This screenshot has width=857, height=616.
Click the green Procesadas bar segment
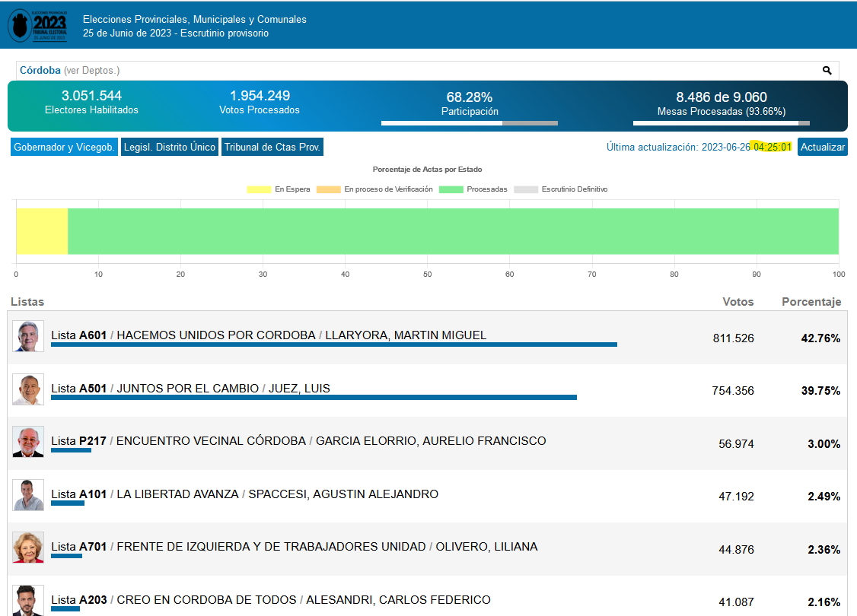(453, 231)
